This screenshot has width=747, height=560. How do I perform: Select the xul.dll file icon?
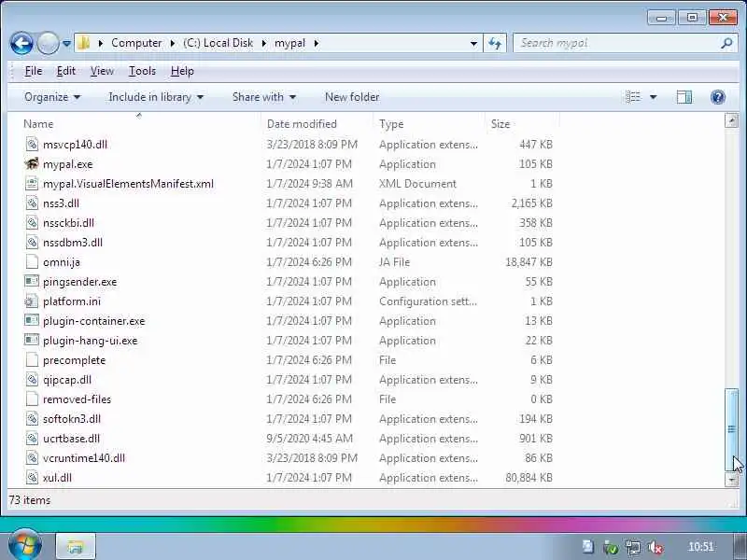[x=32, y=478]
